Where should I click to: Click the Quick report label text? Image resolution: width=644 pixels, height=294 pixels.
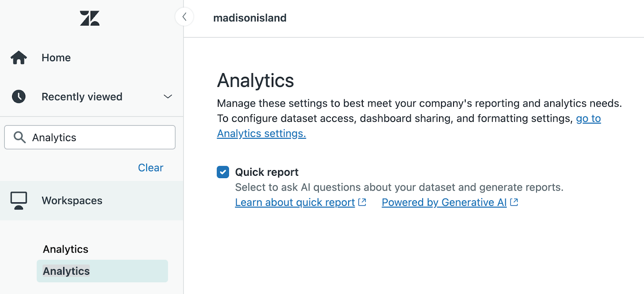tap(266, 172)
